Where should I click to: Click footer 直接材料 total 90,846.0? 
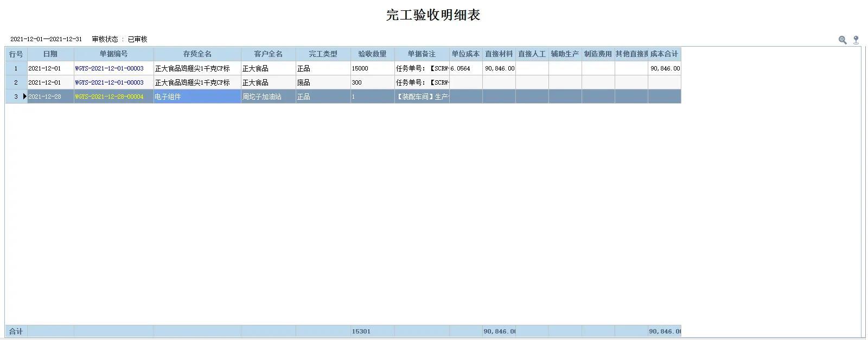pos(499,331)
